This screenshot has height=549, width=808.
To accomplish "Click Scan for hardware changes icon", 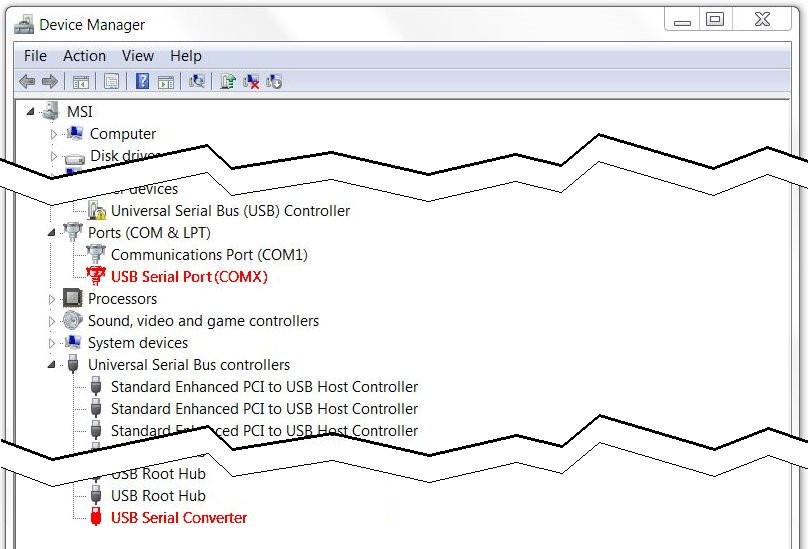I will point(198,82).
